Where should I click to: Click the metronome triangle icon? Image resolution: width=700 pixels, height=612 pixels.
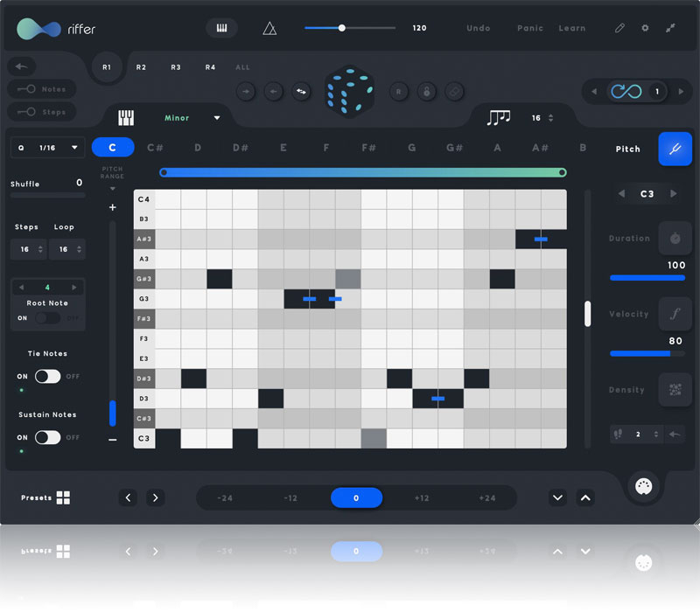point(269,28)
